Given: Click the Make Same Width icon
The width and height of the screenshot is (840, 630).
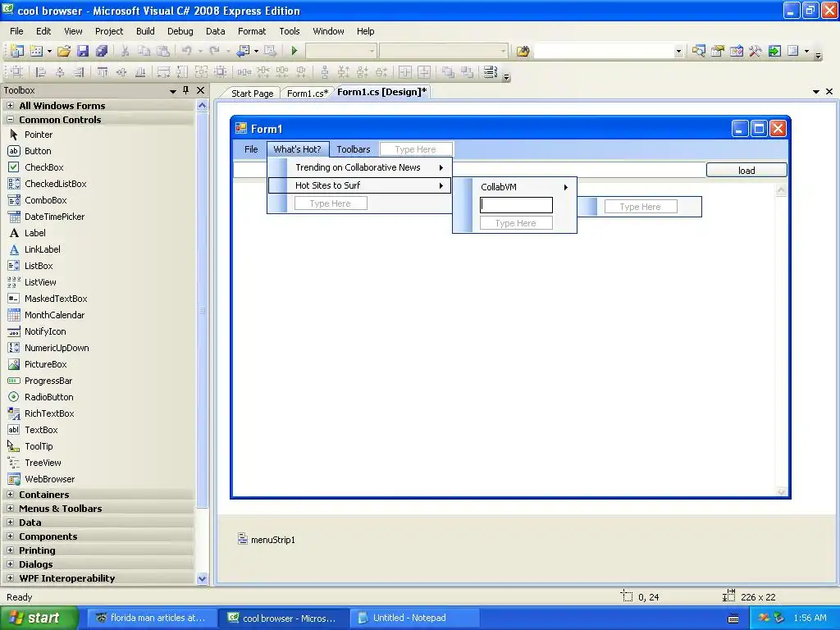Looking at the screenshot, I should click(x=163, y=72).
